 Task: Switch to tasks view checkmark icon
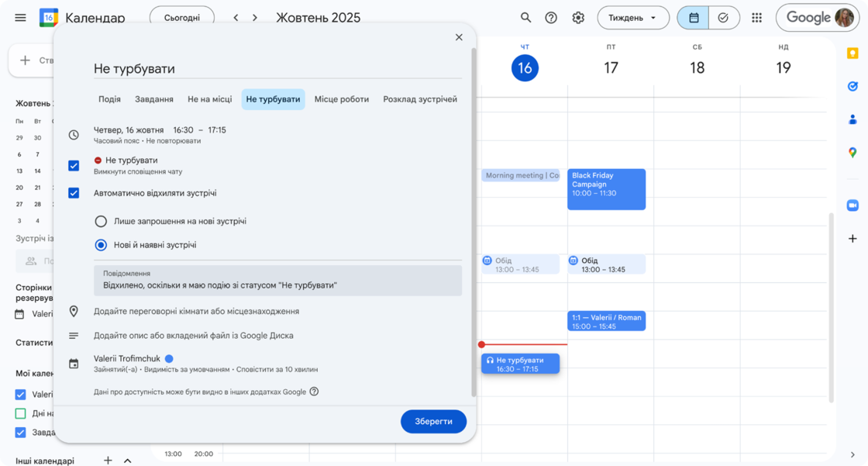(723, 18)
